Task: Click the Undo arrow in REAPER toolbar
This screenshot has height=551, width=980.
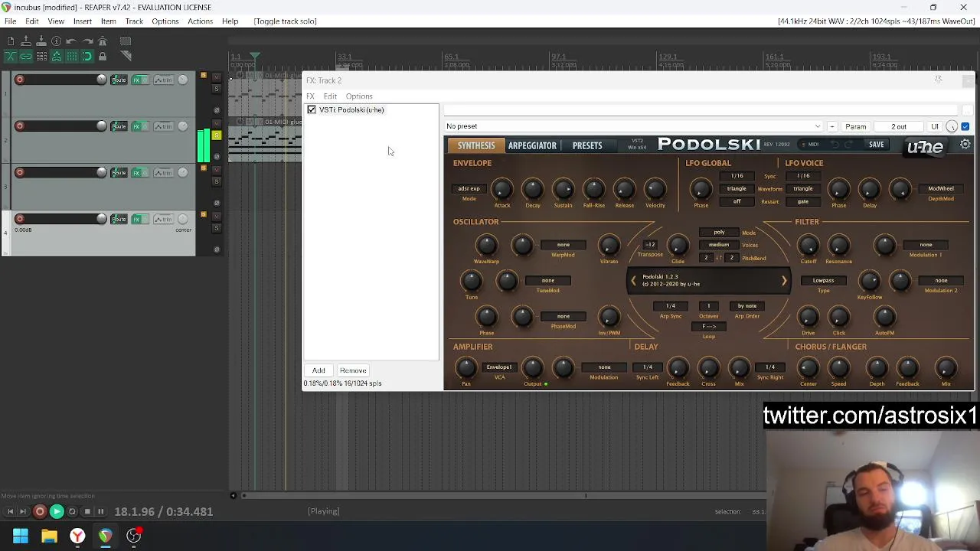Action: tap(71, 41)
